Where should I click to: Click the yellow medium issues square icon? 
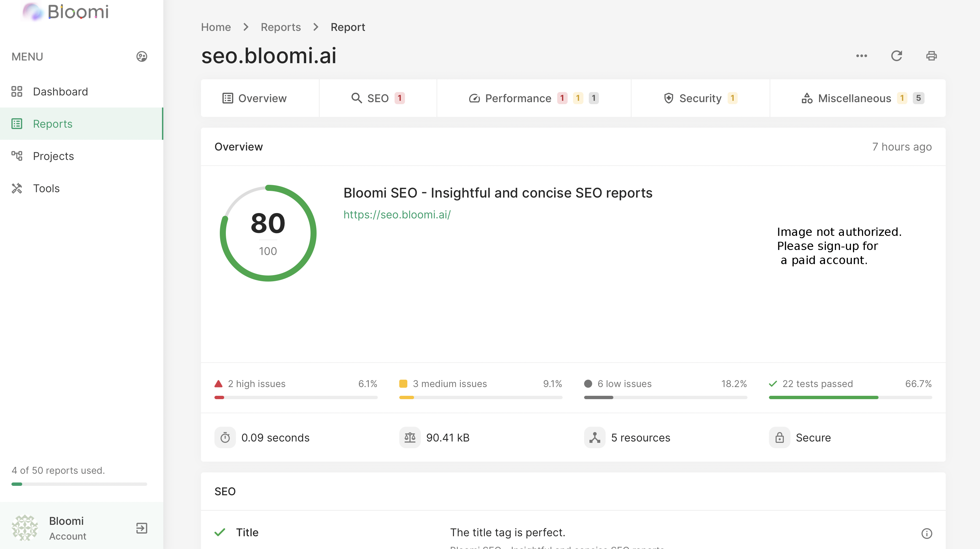click(403, 383)
